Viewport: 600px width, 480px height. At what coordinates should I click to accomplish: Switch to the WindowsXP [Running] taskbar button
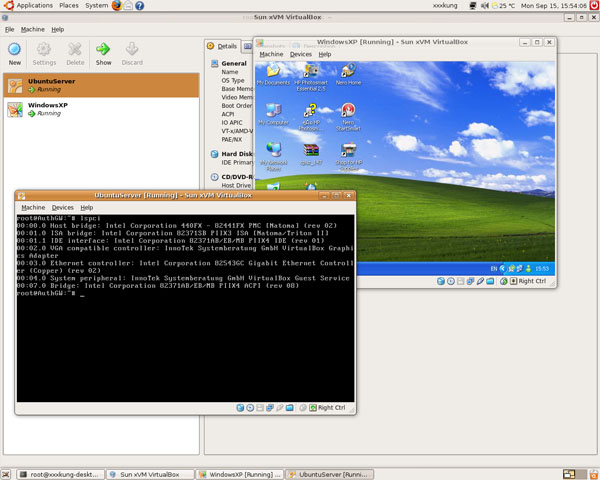pyautogui.click(x=240, y=475)
